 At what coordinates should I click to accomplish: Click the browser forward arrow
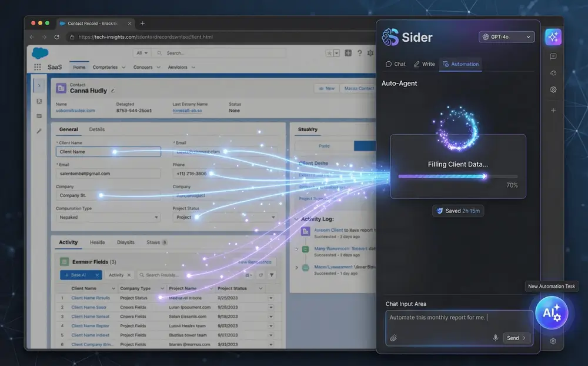click(x=44, y=37)
